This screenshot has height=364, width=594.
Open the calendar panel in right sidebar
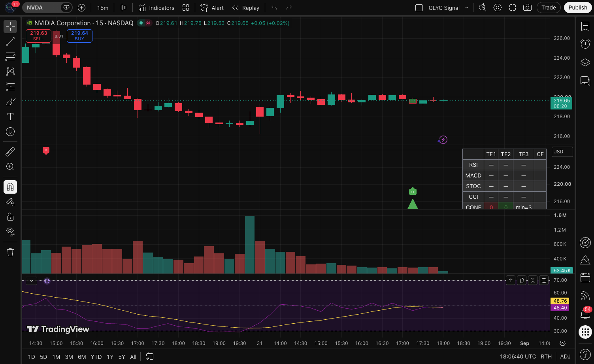point(585,277)
